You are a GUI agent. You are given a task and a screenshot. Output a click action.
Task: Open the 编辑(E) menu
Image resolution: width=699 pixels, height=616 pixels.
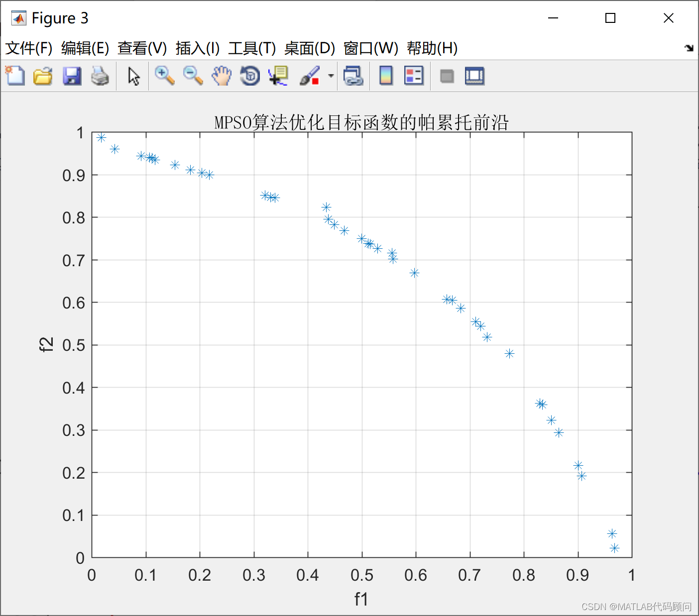pyautogui.click(x=85, y=48)
